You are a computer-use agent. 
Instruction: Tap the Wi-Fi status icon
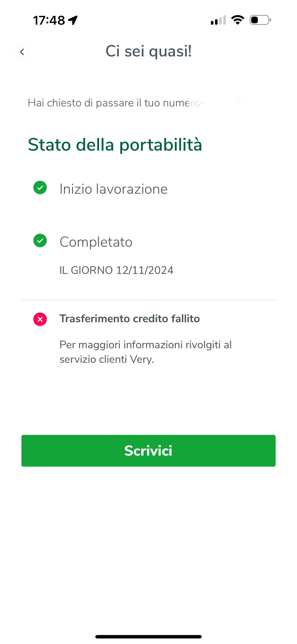[238, 20]
